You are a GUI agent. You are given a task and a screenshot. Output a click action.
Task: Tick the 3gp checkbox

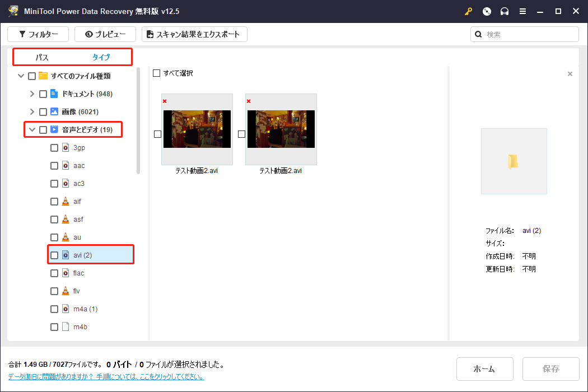click(54, 148)
